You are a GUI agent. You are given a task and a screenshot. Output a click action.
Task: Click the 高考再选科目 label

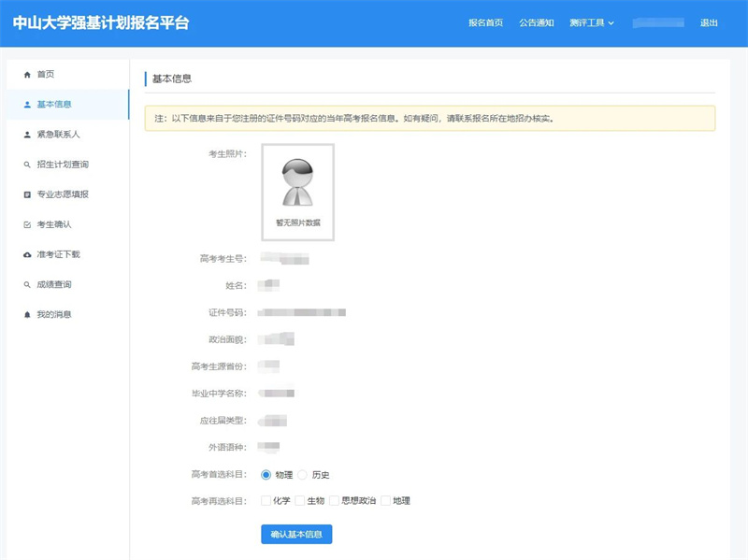[219, 501]
